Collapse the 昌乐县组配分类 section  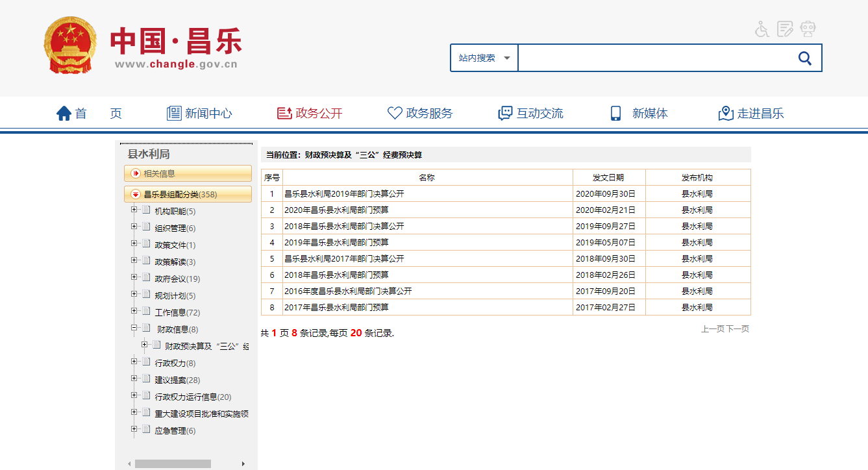(x=136, y=194)
